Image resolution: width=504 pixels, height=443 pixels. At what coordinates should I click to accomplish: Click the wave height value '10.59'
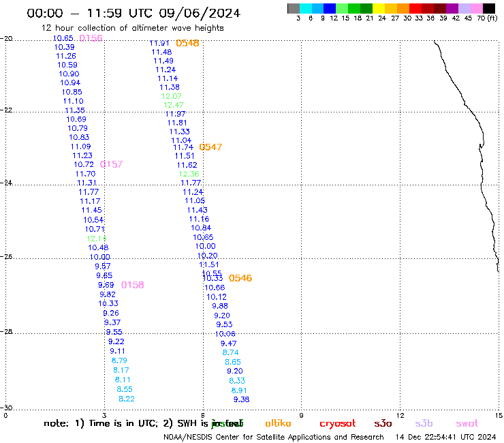coord(67,65)
